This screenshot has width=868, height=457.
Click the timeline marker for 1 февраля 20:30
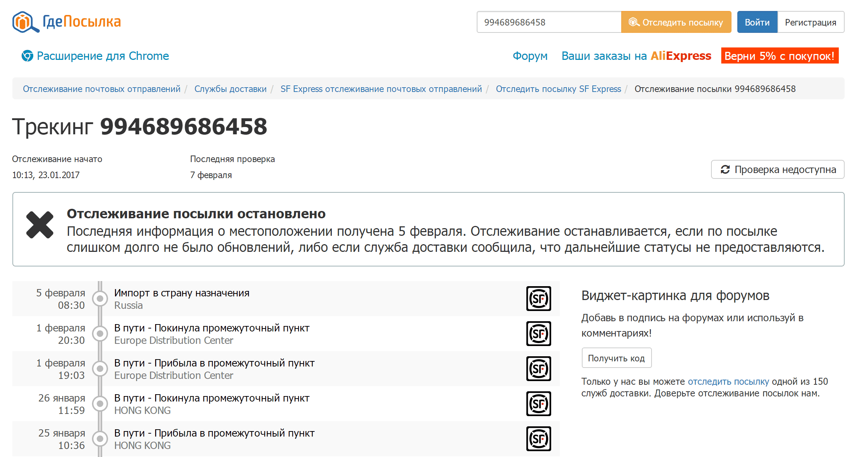pyautogui.click(x=100, y=334)
